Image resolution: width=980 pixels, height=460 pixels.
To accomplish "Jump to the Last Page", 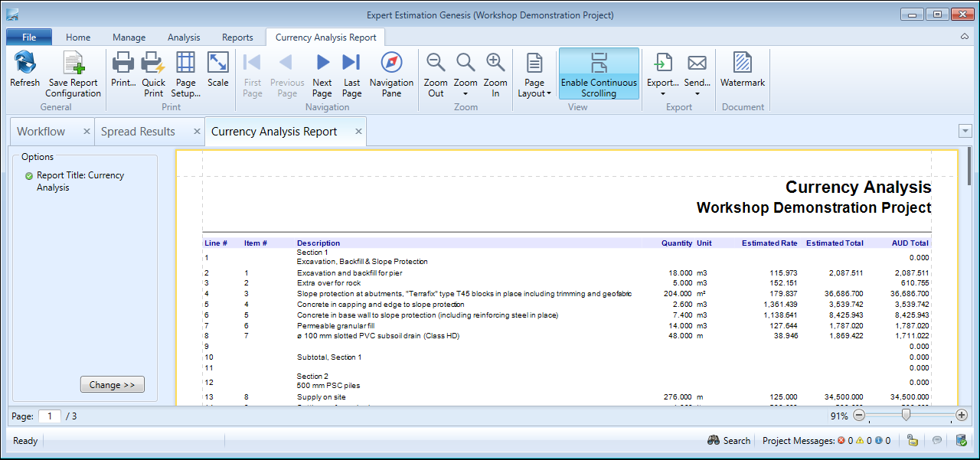I will [351, 64].
